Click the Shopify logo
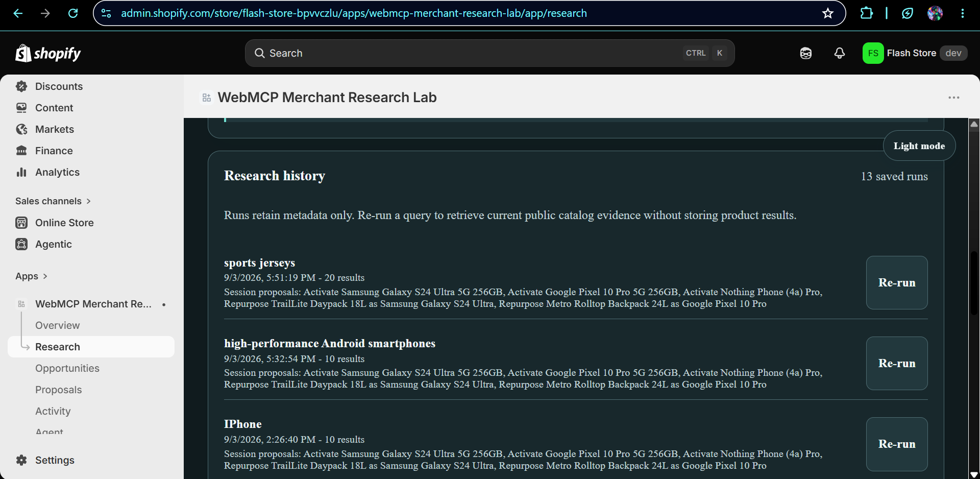Image resolution: width=980 pixels, height=479 pixels. (x=48, y=53)
